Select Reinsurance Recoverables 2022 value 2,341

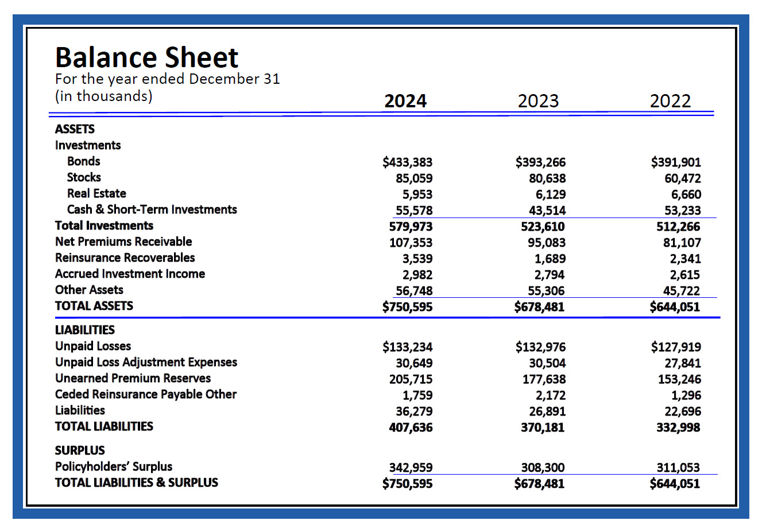coord(686,259)
